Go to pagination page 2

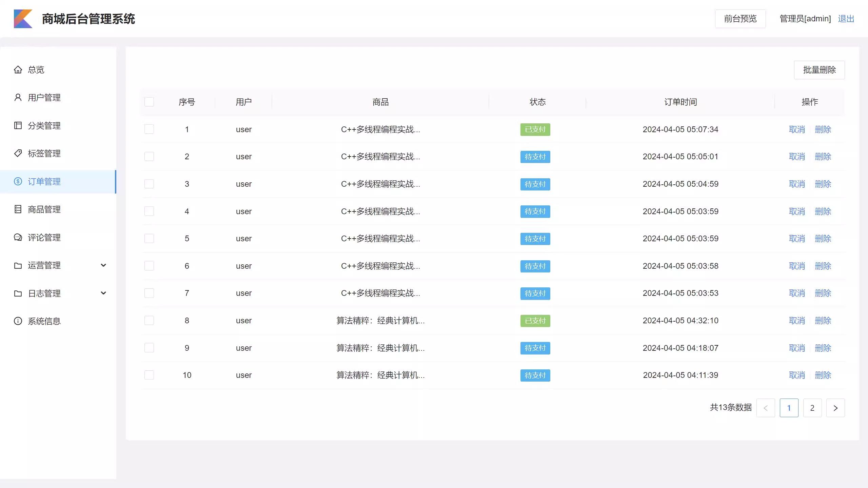pos(812,408)
